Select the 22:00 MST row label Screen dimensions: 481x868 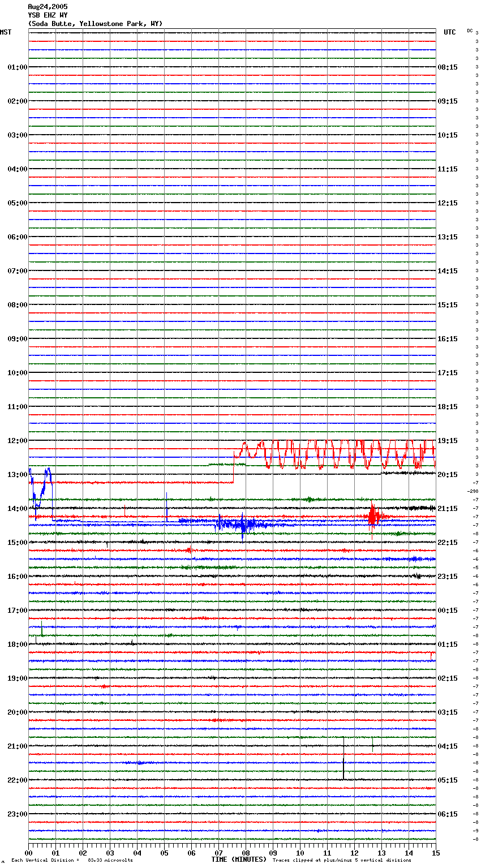[x=18, y=780]
